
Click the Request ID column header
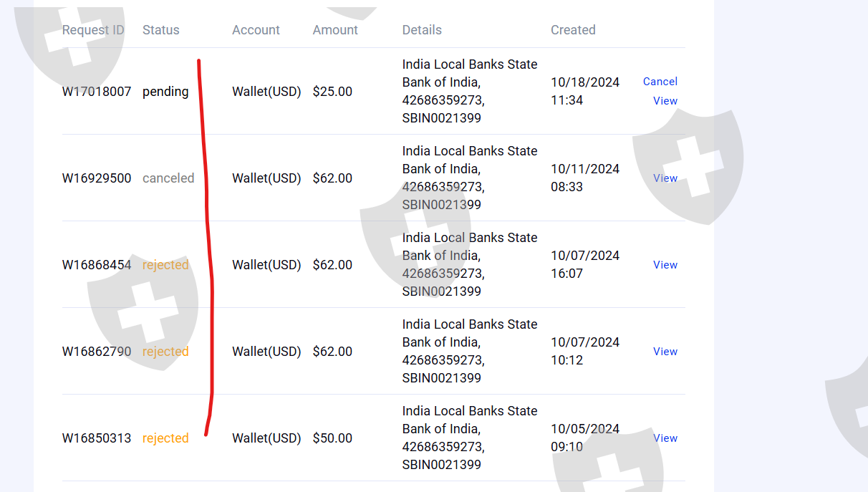(93, 30)
